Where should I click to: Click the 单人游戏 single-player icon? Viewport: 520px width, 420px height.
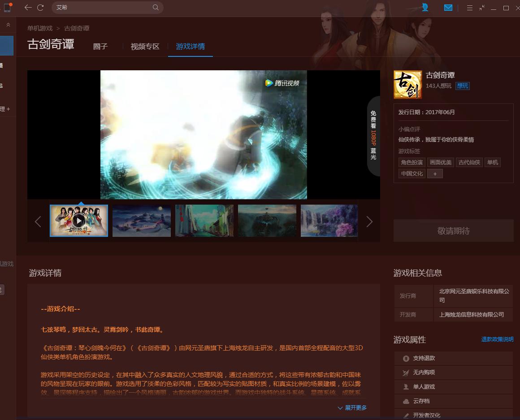tap(407, 386)
